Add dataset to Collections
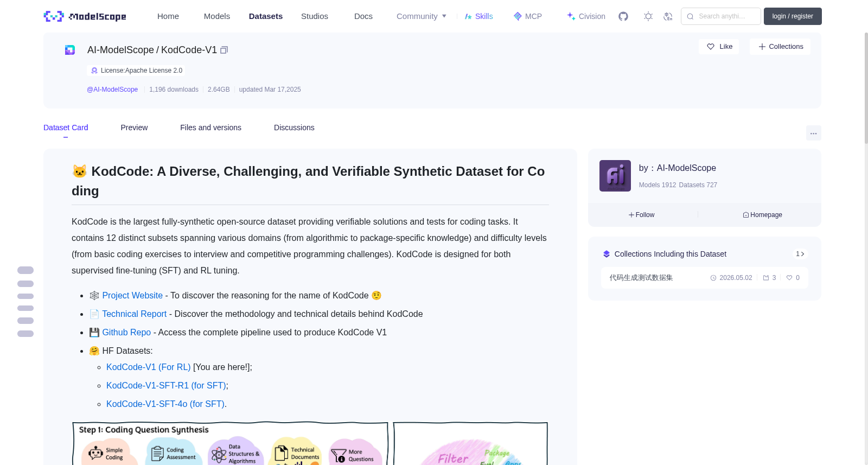Image resolution: width=868 pixels, height=465 pixels. tap(780, 47)
